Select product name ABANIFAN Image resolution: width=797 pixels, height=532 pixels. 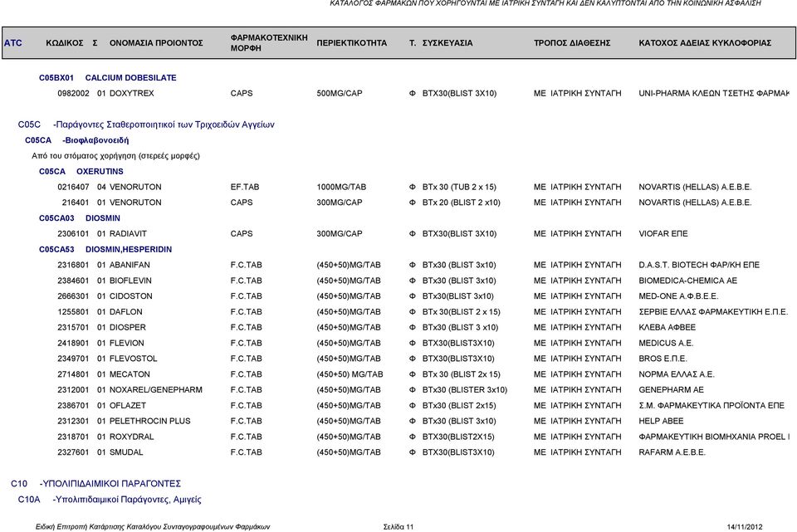(130, 265)
